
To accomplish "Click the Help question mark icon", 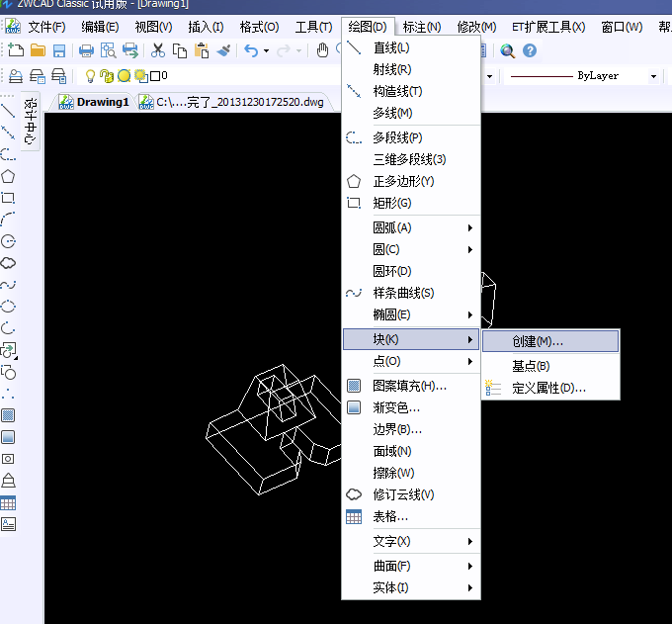I will (530, 50).
